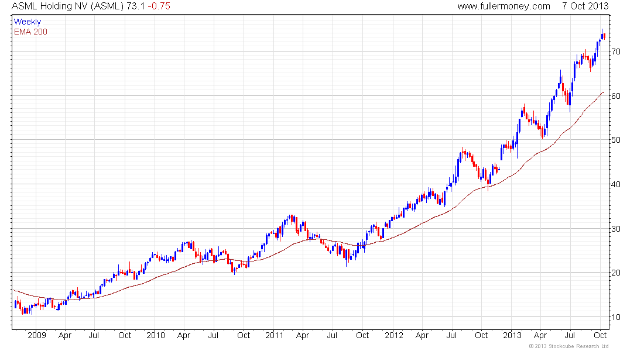Click the 60 price axis label
Viewport: 644px width, 351px height.
tap(616, 96)
